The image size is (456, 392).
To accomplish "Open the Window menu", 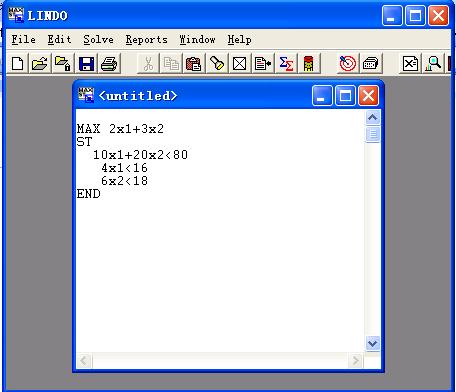I will [x=197, y=40].
